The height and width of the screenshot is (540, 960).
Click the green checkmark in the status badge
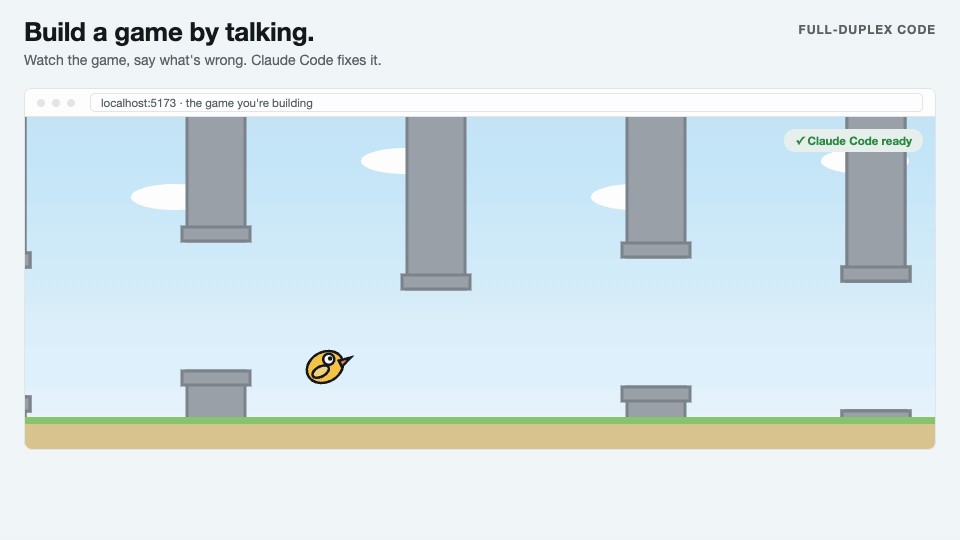coord(800,141)
